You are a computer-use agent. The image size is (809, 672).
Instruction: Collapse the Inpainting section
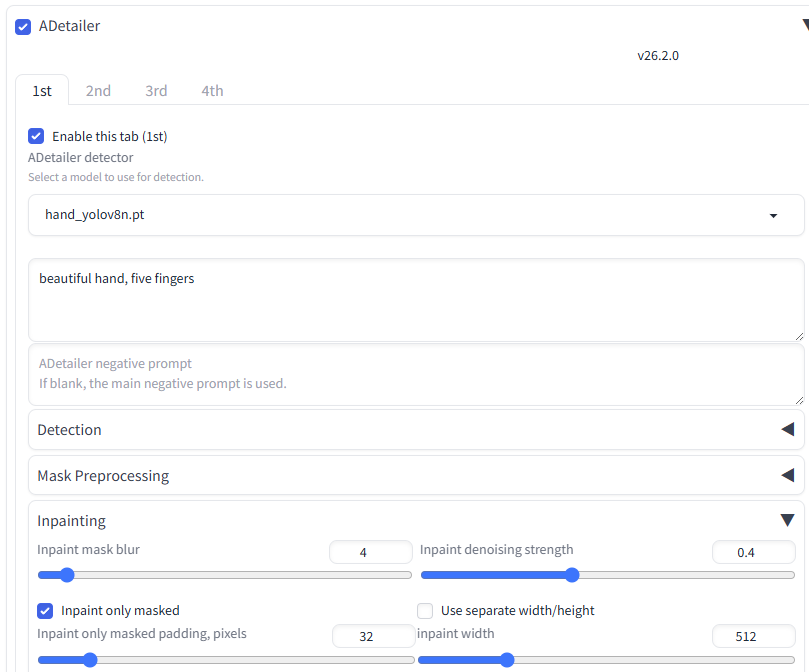click(x=416, y=521)
